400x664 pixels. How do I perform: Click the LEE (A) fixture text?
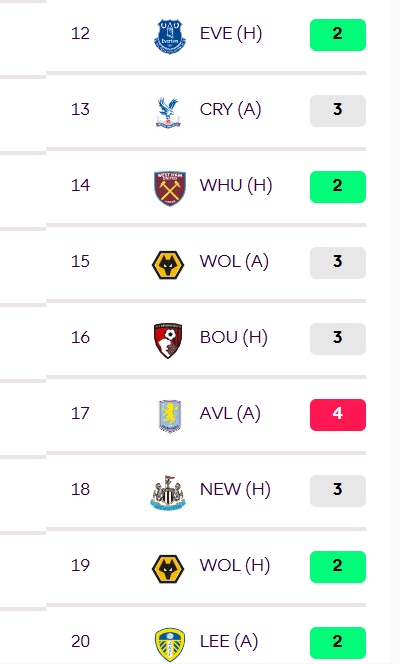point(229,641)
